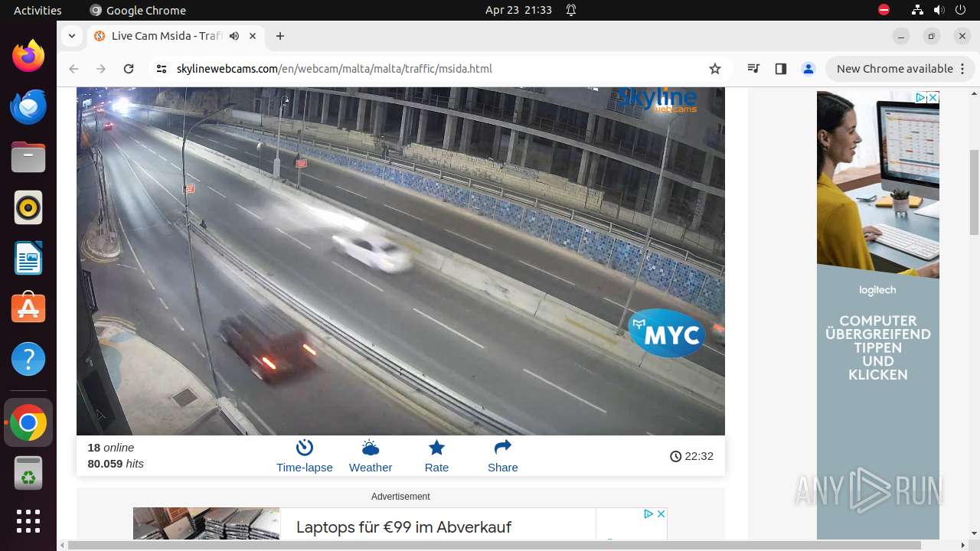The image size is (980, 551).
Task: Restore the Chrome window size
Action: [x=932, y=36]
